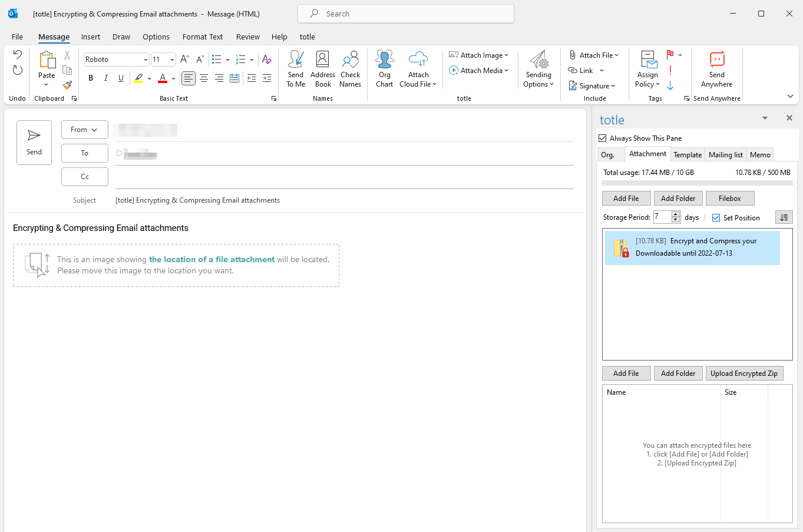Open the highlight color dropdown arrow
This screenshot has height=532, width=803.
(x=149, y=78)
